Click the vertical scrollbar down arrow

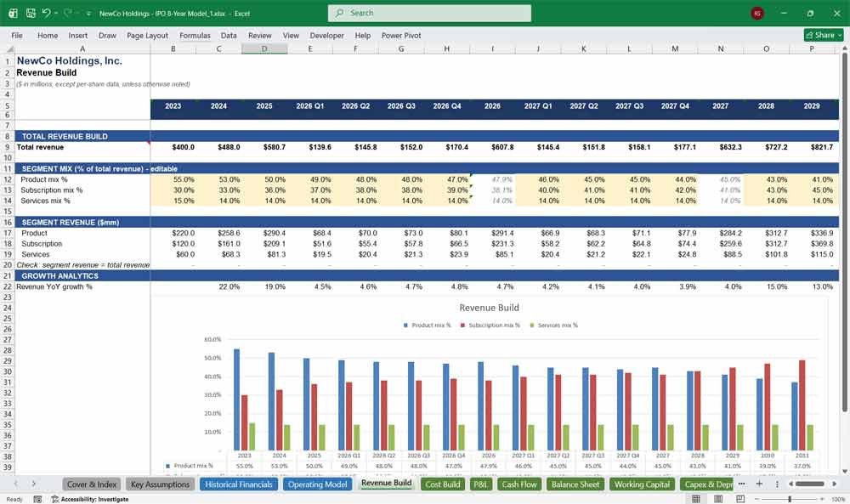pos(844,472)
